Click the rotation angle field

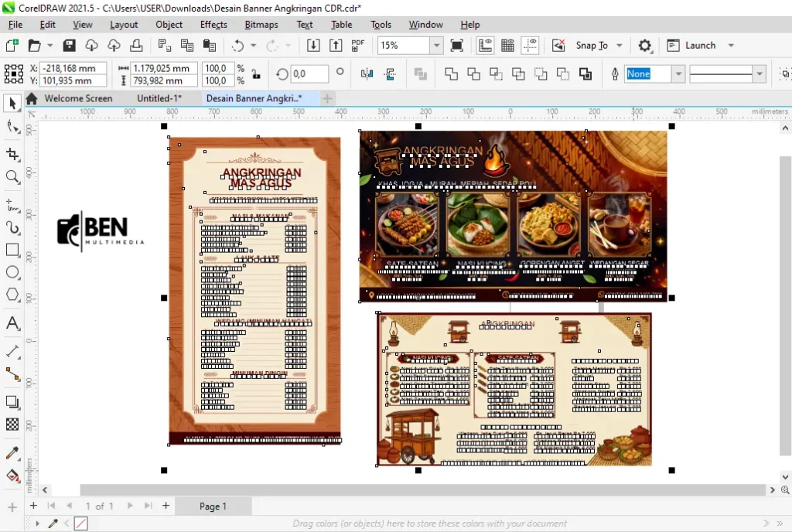pos(309,74)
